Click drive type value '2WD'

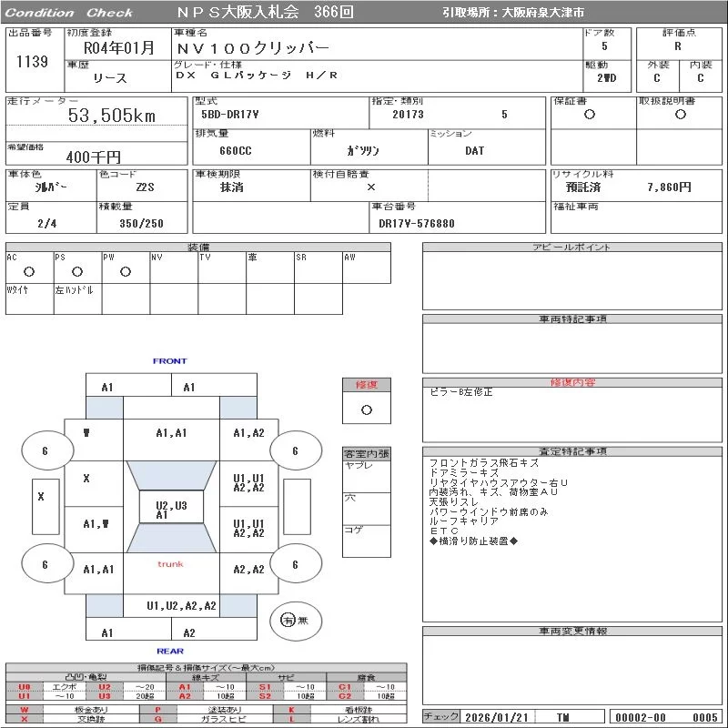coord(606,78)
